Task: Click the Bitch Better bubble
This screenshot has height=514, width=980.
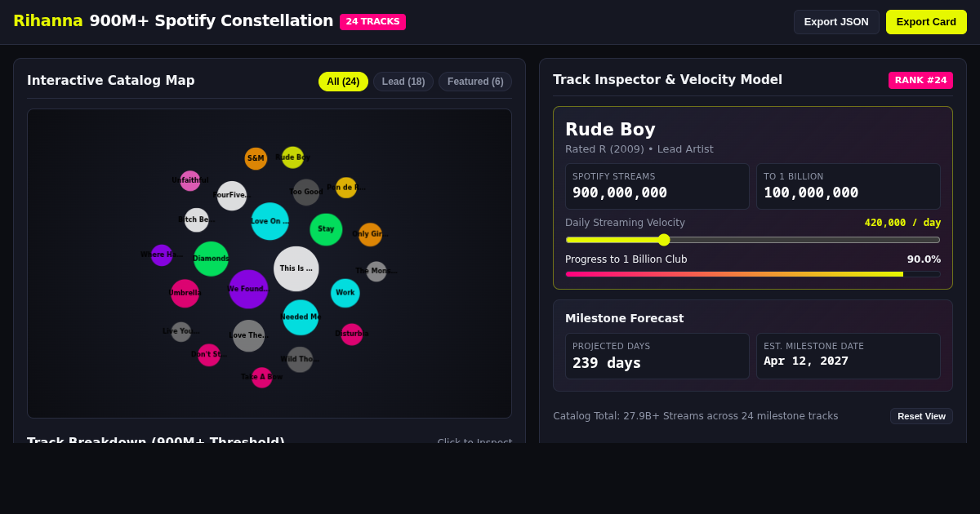Action: [197, 220]
